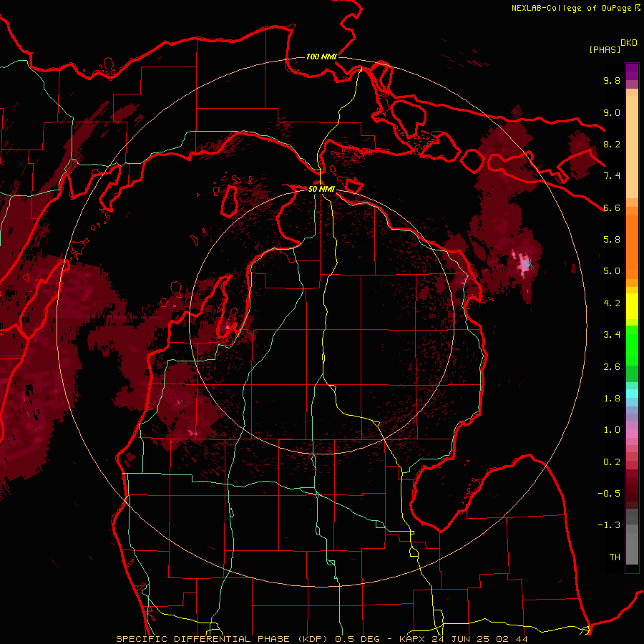Click the [PHAS] units label

[605, 49]
